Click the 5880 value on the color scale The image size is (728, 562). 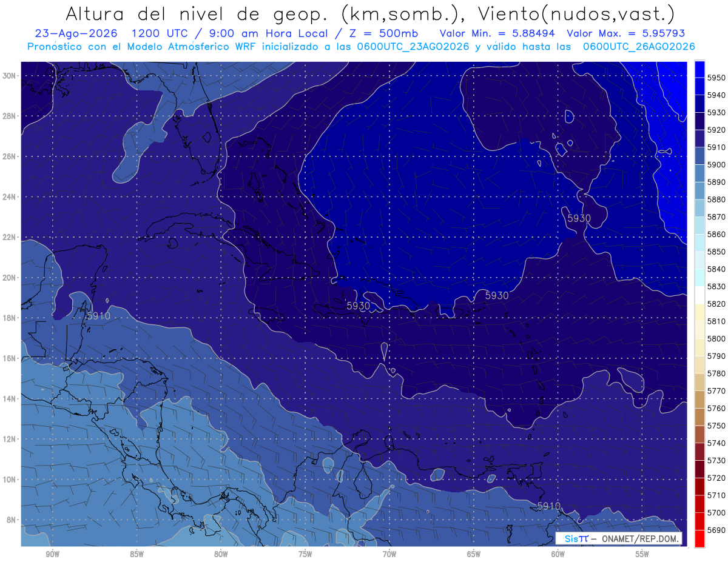[x=716, y=199]
